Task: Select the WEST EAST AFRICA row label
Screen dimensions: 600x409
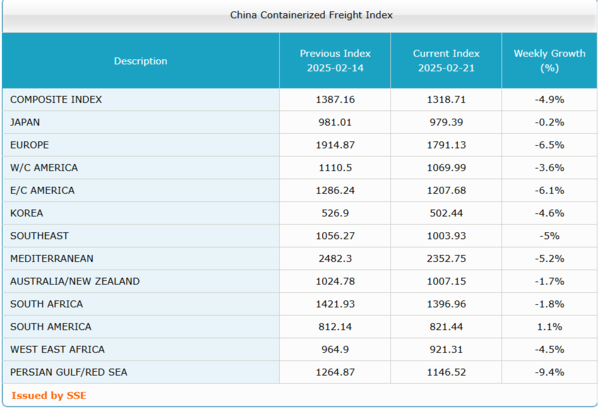Action: [57, 349]
